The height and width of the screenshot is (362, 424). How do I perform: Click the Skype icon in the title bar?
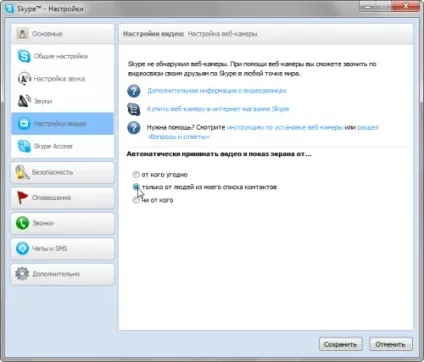point(10,9)
